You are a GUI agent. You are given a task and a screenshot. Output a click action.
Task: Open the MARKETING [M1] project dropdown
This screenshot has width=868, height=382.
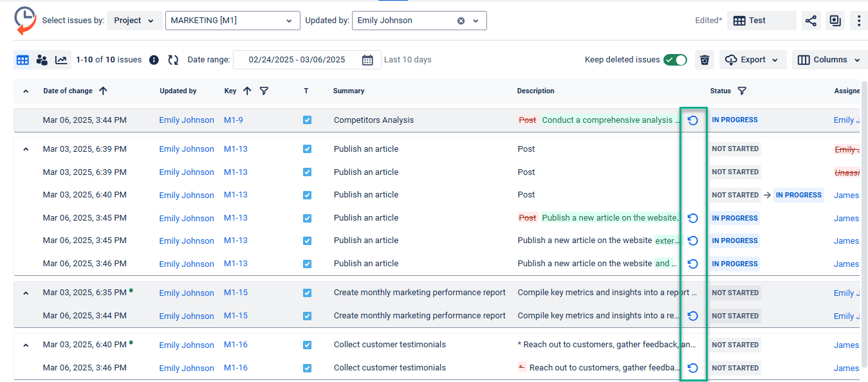(x=232, y=21)
